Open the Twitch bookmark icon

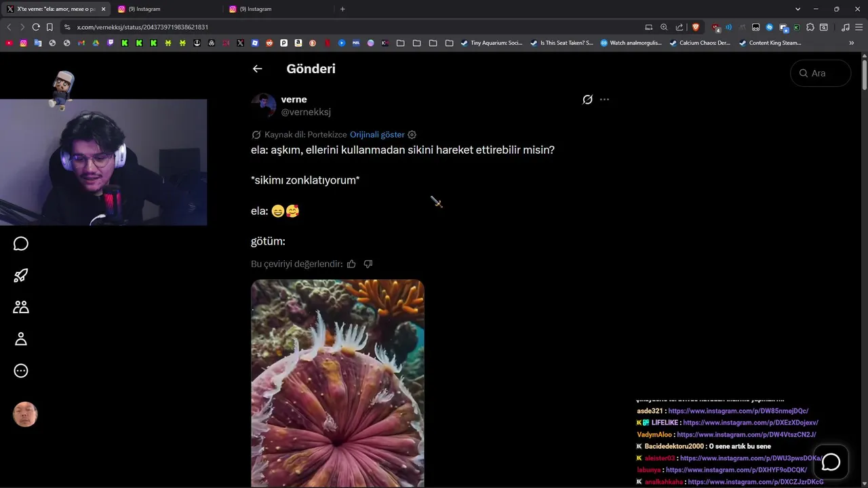pos(110,43)
